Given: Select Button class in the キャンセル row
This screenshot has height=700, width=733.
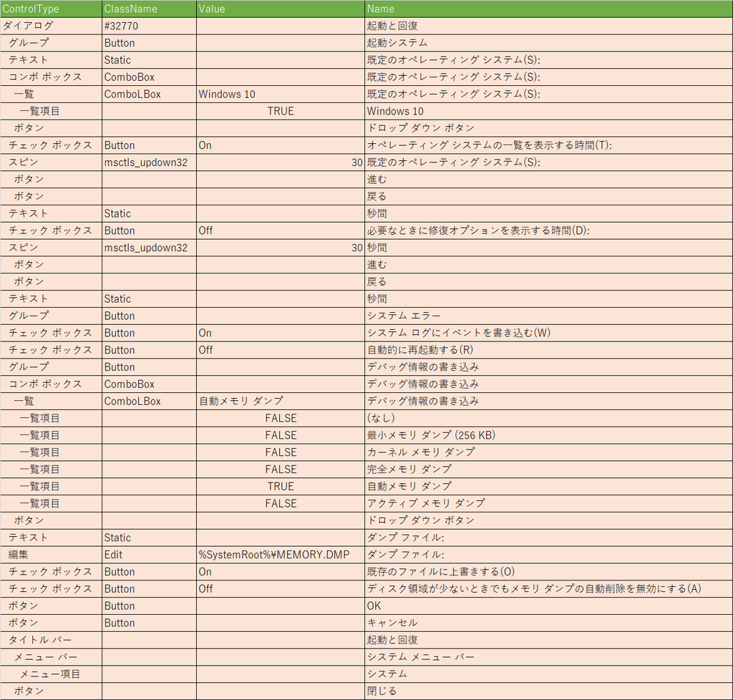Looking at the screenshot, I should (149, 623).
